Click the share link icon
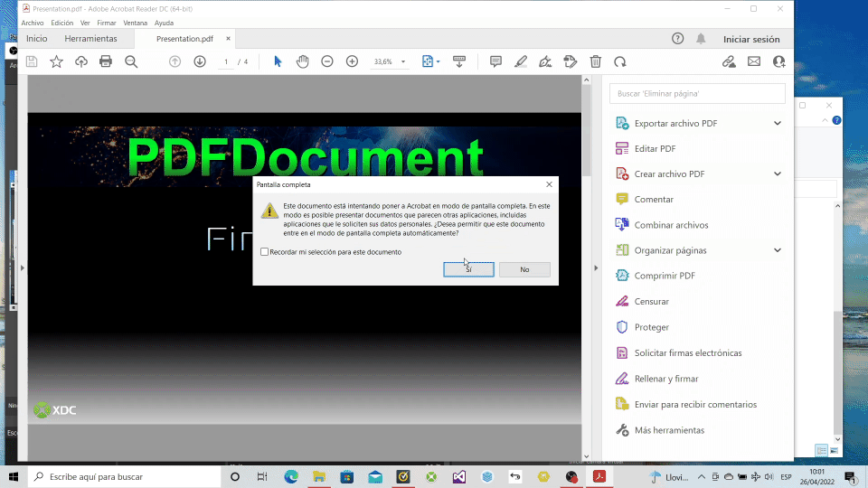 (x=729, y=61)
